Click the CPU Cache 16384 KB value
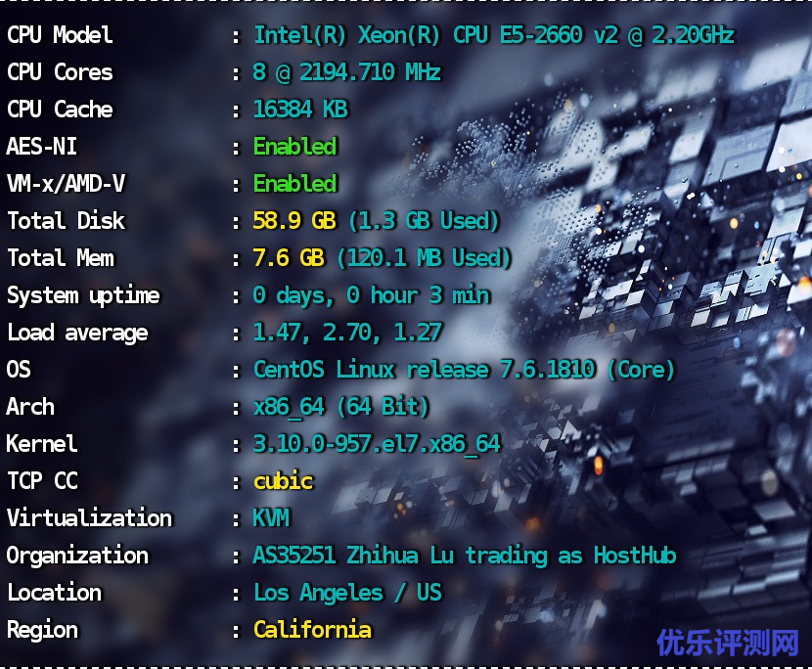 [x=301, y=110]
